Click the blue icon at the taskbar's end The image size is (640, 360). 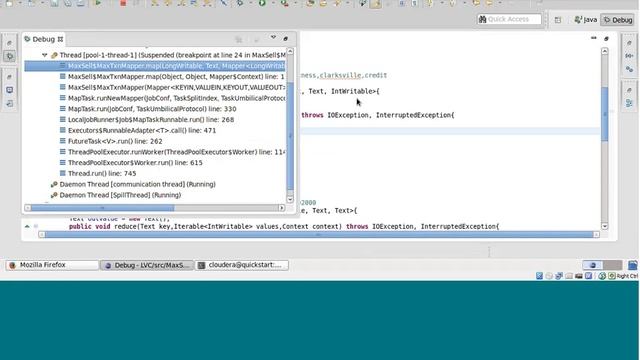(x=632, y=265)
